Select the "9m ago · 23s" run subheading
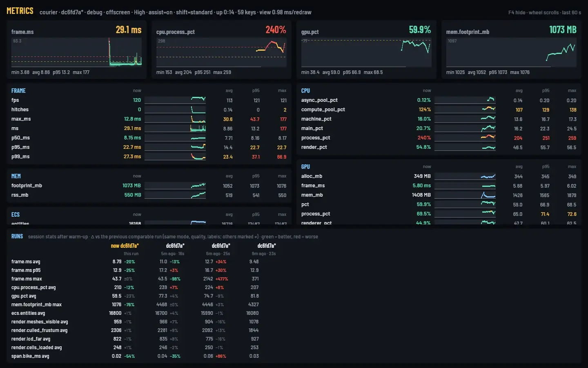Image resolution: width=588 pixels, height=368 pixels. click(x=264, y=254)
